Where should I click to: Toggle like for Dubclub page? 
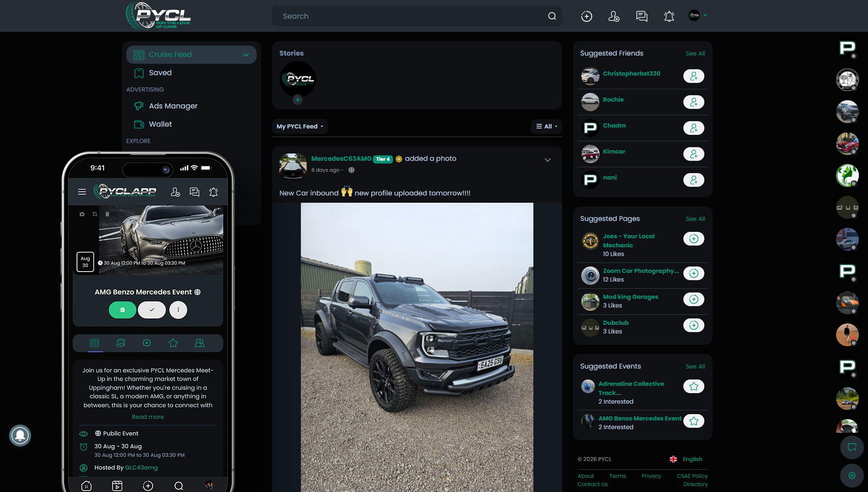click(693, 325)
